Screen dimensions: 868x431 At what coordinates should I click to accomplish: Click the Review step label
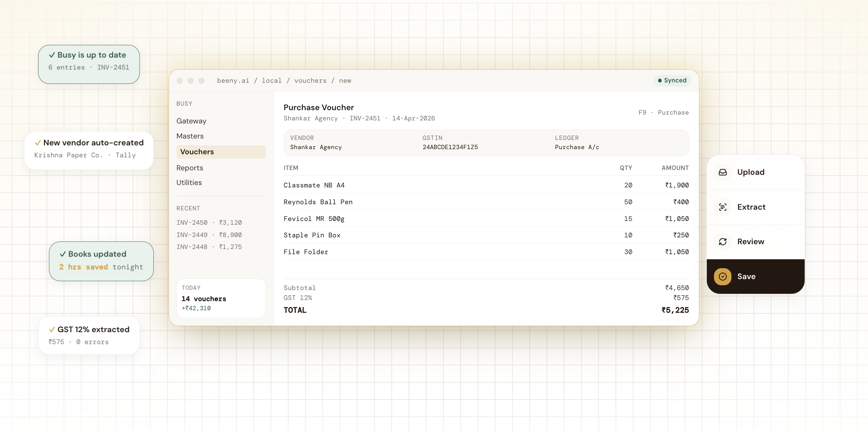click(751, 242)
